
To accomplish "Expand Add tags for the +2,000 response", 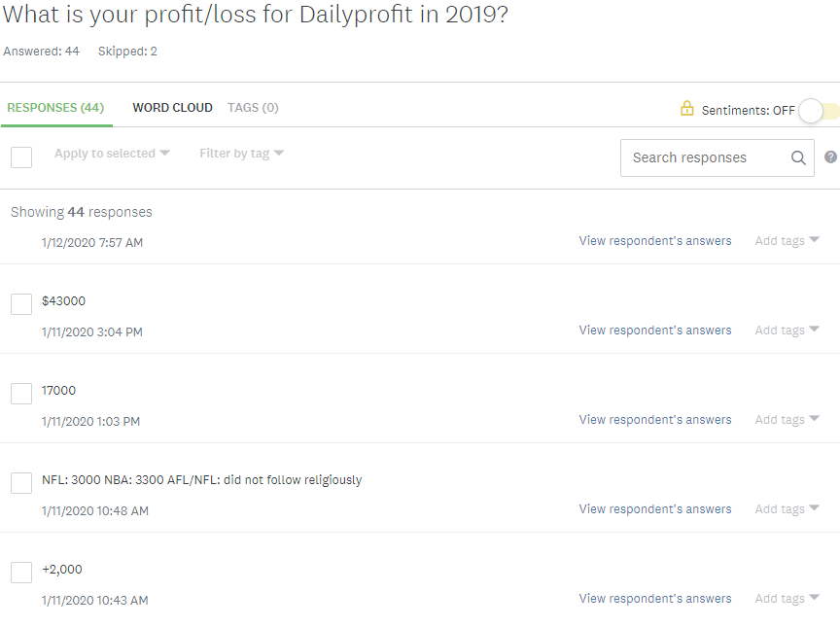I will click(x=787, y=599).
